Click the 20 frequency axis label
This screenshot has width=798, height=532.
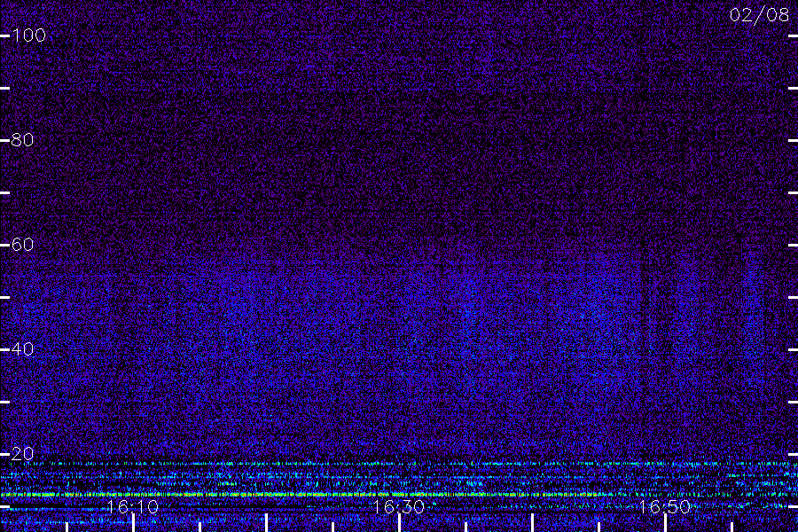click(22, 454)
